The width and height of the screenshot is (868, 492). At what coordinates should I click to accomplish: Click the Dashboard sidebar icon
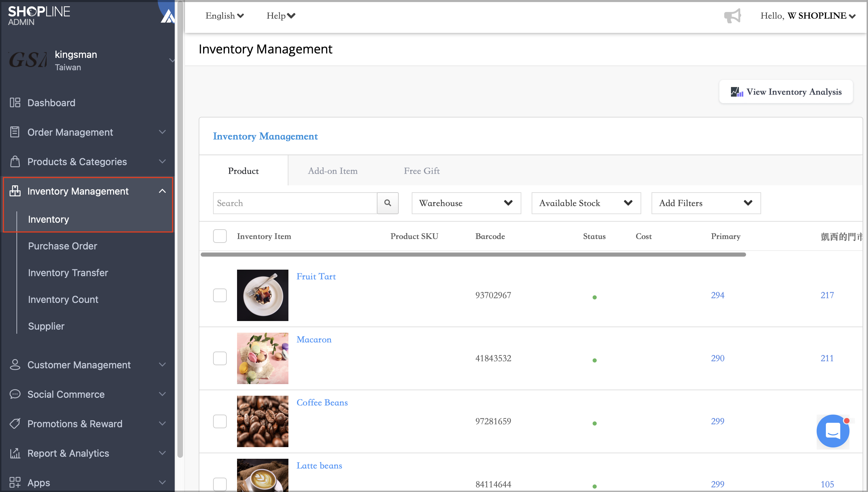(x=15, y=102)
